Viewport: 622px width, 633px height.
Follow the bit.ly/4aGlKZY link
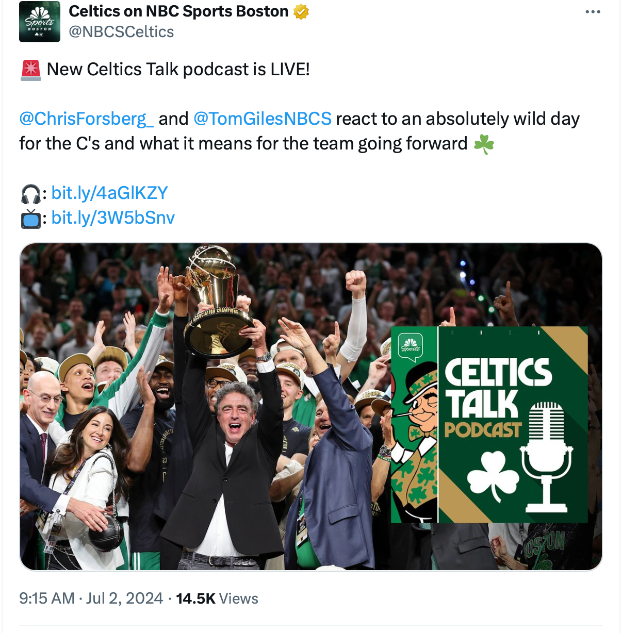(110, 193)
